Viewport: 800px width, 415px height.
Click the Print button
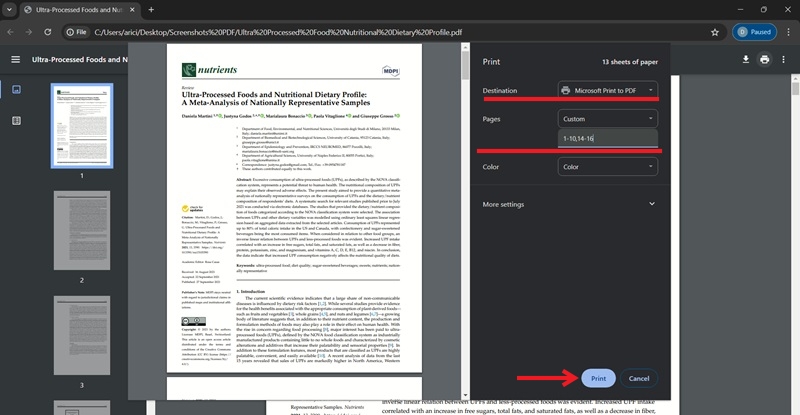point(598,378)
